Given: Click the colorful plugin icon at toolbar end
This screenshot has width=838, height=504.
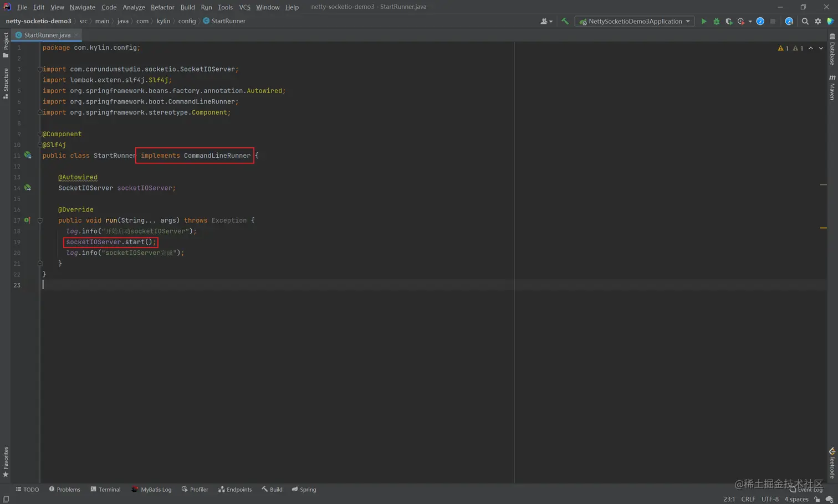Looking at the screenshot, I should click(830, 21).
